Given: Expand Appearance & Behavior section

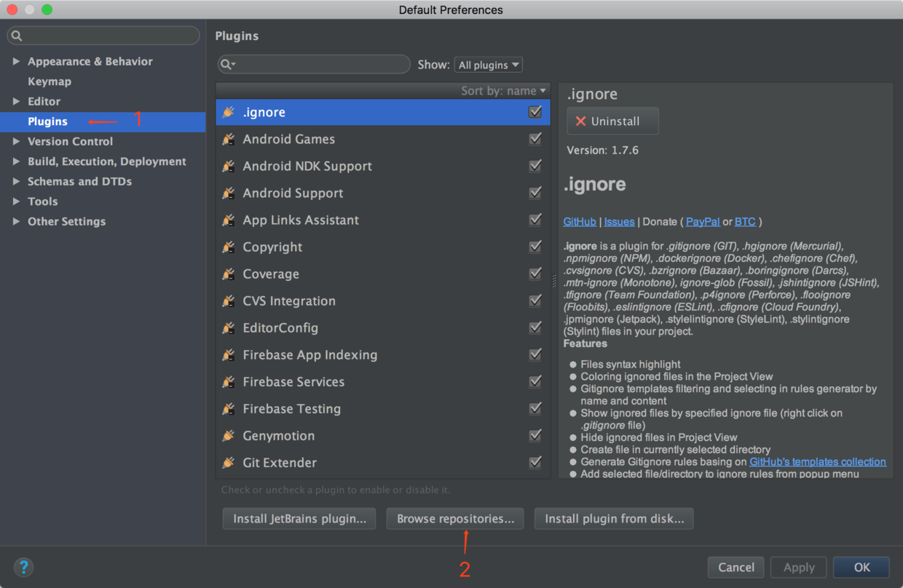Looking at the screenshot, I should pyautogui.click(x=16, y=61).
